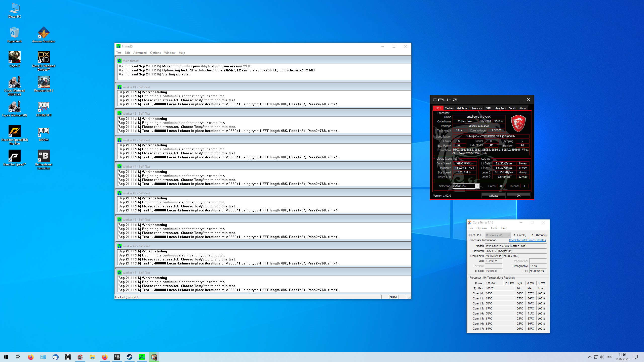The image size is (644, 362).
Task: Click Check for Intel Driver Updates link
Action: pos(527,240)
